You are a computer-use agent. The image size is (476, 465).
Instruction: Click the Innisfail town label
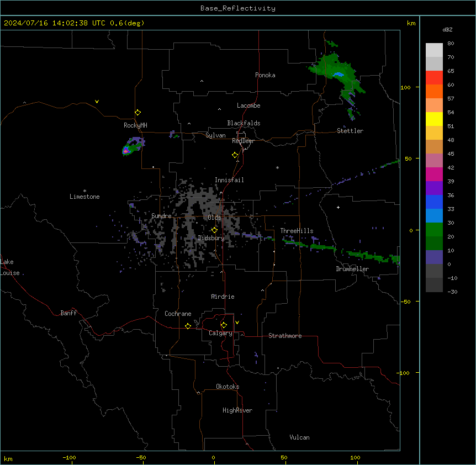229,180
